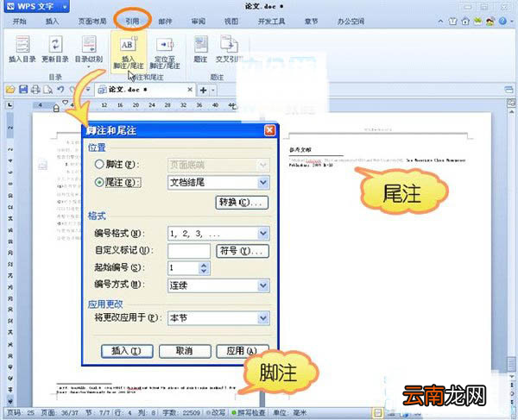This screenshot has width=518, height=420.
Task: Switch to the 章节 tab
Action: (x=311, y=22)
